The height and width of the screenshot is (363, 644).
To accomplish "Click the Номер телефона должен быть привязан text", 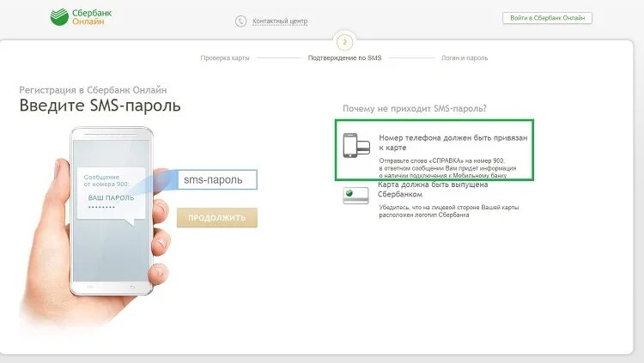I will click(x=453, y=142).
